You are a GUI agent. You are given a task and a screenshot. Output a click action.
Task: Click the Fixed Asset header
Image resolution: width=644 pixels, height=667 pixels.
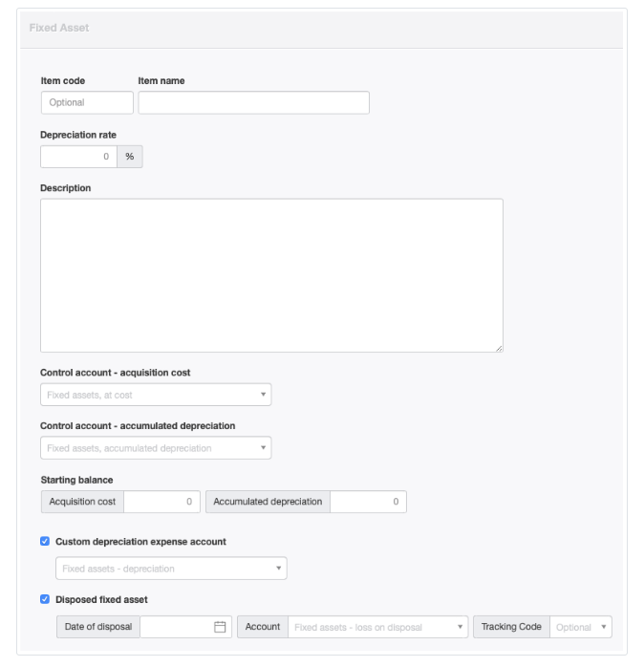59,28
